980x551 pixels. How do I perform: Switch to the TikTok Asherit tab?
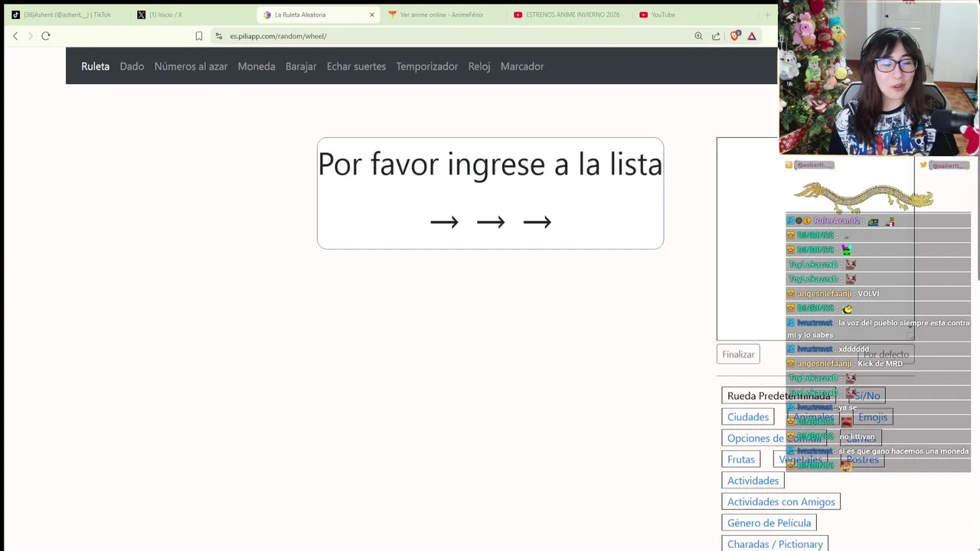66,15
